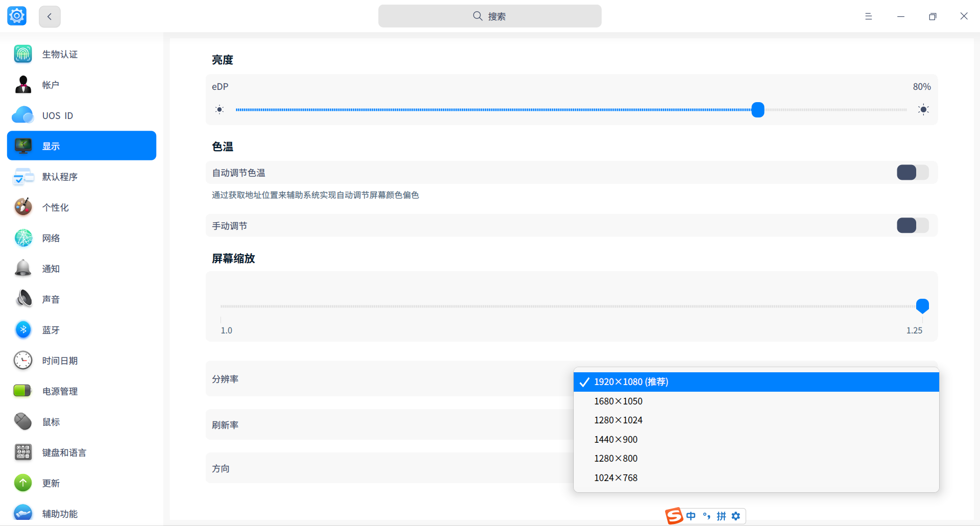Switch to 键盘和语言 sidebar item
This screenshot has width=980, height=526.
[x=64, y=452]
